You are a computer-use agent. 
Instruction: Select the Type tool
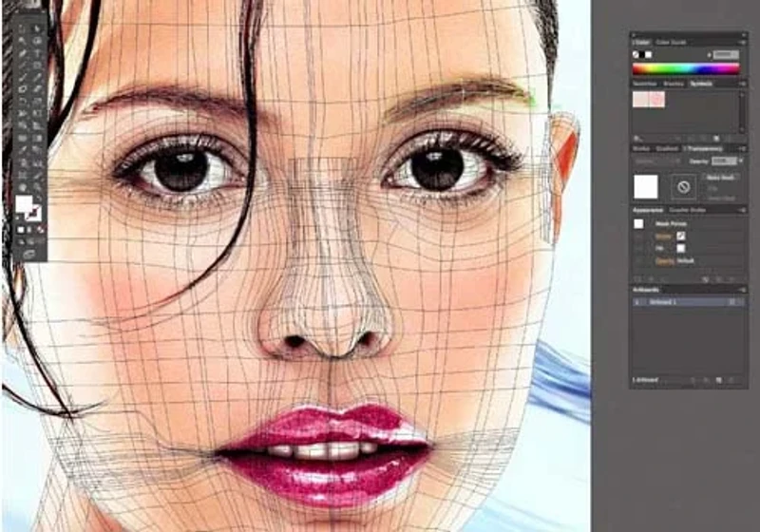click(x=37, y=53)
